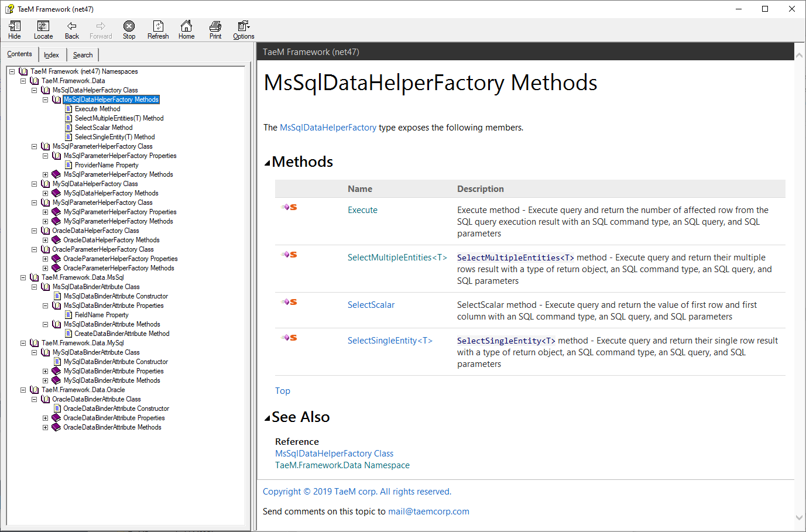
Task: Go to the Home page icon
Action: pos(186,26)
